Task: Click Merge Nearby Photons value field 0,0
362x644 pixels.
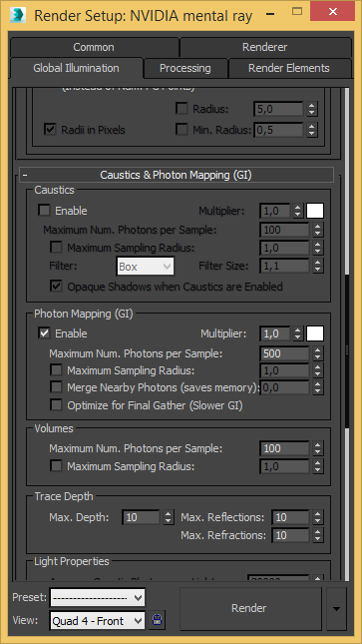Action: pos(284,387)
